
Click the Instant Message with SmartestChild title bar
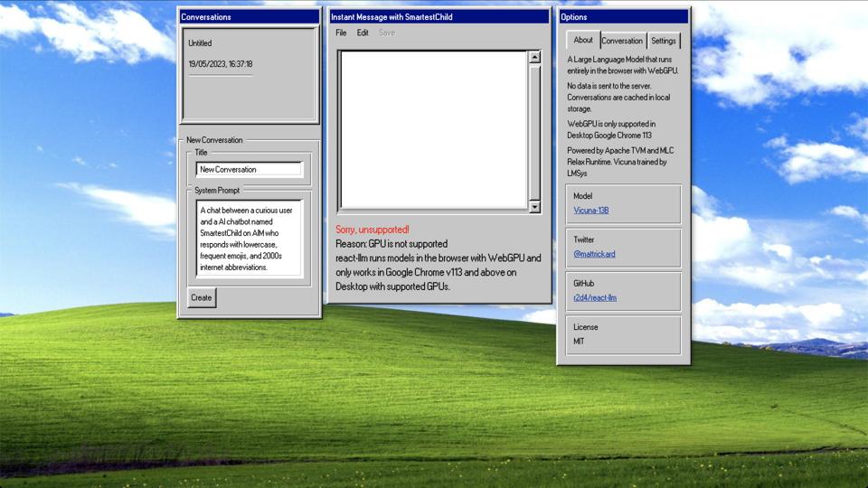click(439, 16)
